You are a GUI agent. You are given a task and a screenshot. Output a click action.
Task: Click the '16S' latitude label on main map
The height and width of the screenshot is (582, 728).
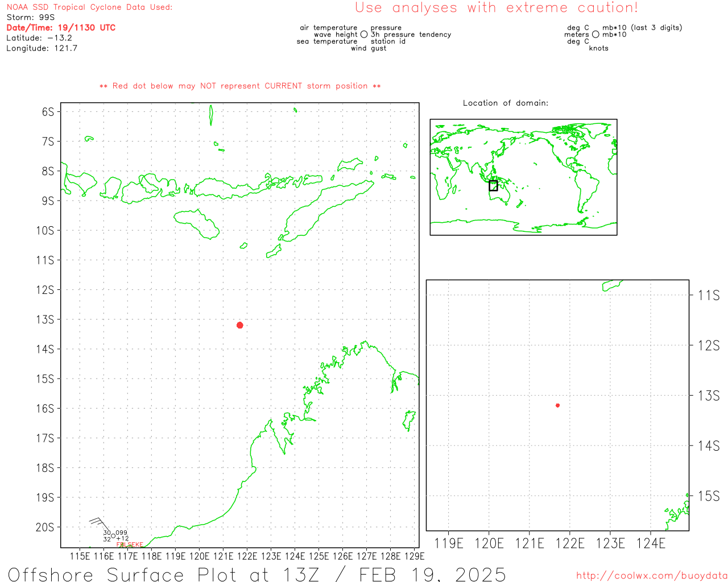tap(45, 409)
